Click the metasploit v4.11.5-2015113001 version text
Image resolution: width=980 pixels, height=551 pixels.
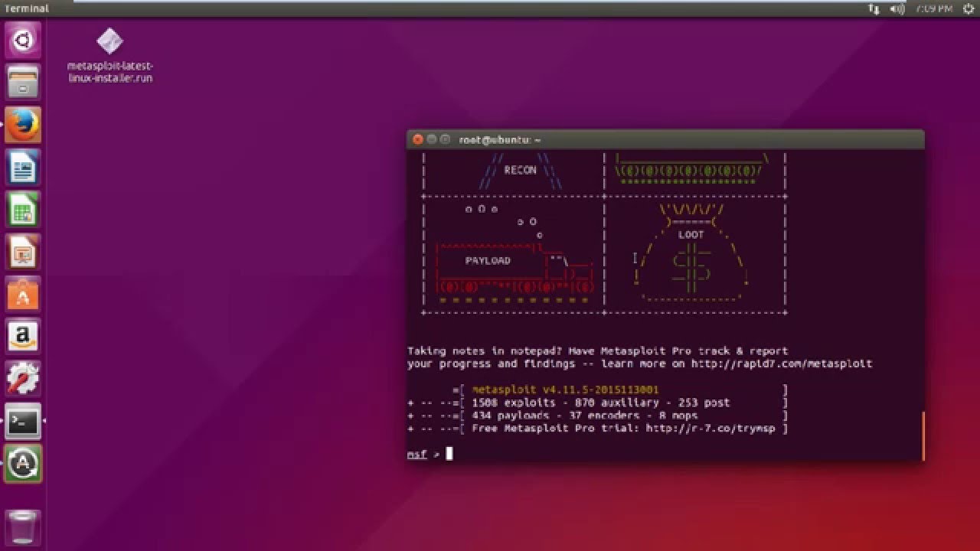coord(565,390)
